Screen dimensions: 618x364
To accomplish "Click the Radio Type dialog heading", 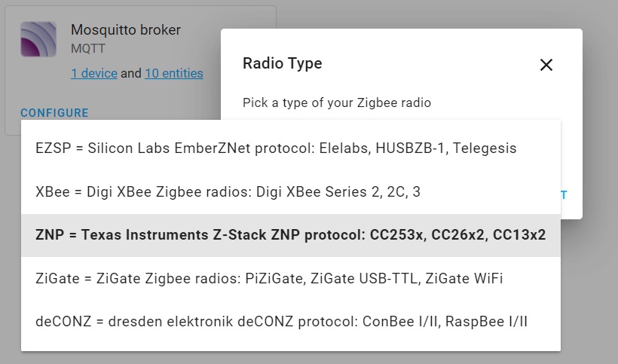I will tap(282, 63).
